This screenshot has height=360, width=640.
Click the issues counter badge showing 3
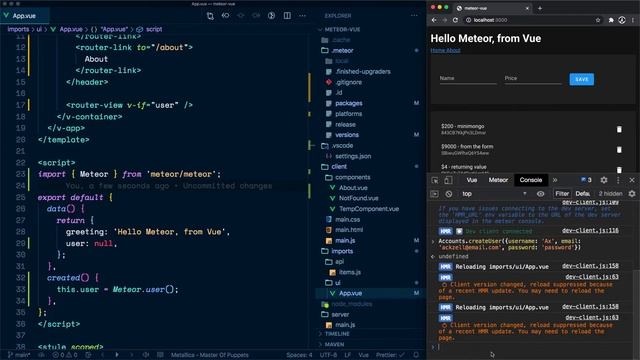(x=586, y=180)
